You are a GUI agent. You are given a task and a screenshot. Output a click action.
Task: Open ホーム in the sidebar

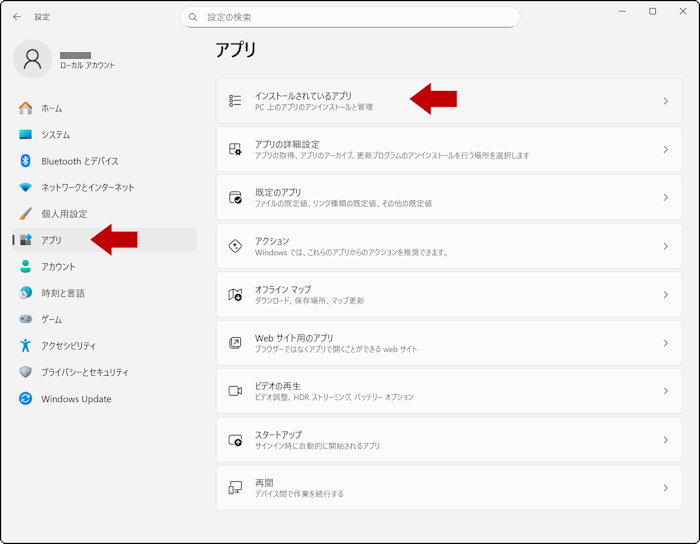51,108
